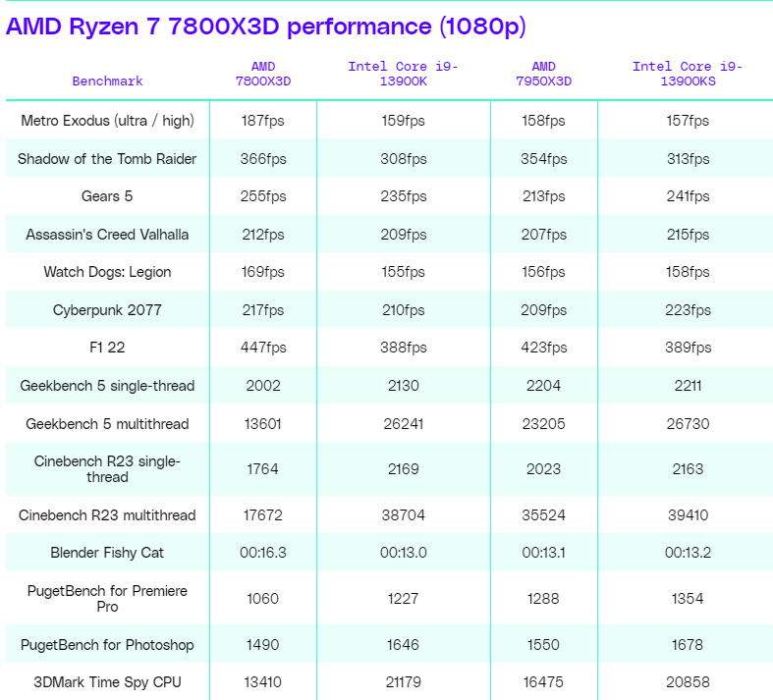This screenshot has width=773, height=700.
Task: Click the 00:16.3 Blender time
Action: [x=263, y=553]
